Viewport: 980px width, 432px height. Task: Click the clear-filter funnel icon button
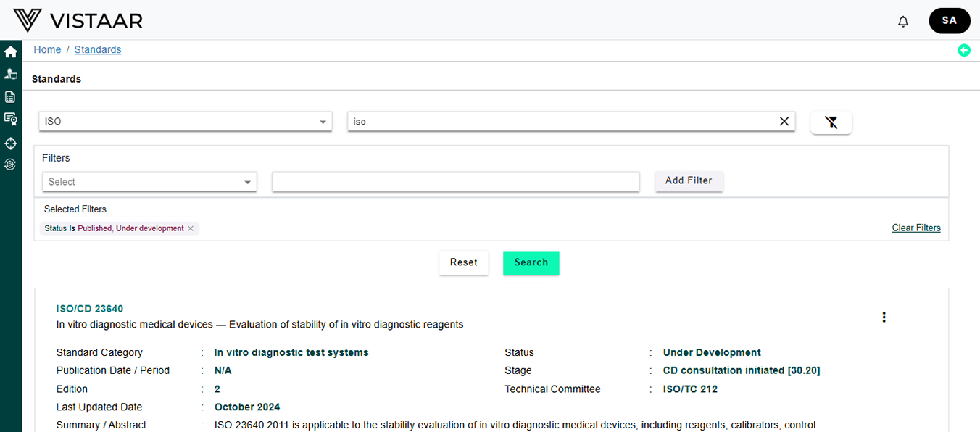tap(831, 122)
